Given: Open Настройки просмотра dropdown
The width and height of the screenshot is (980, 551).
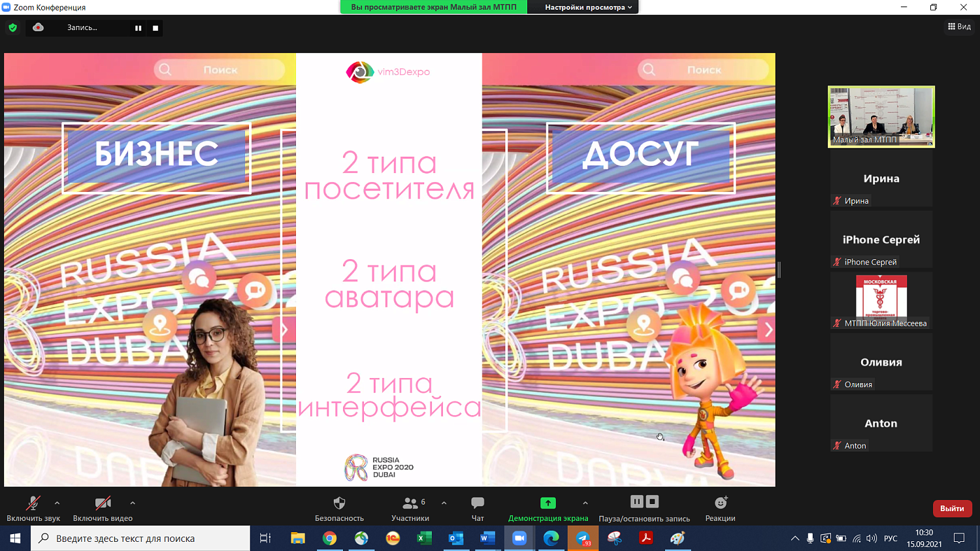Looking at the screenshot, I should point(588,7).
